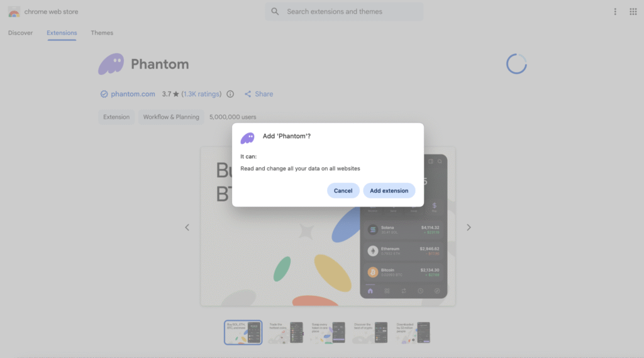Image resolution: width=644 pixels, height=358 pixels.
Task: Select the first thumbnail Buy SOL, ETH, BTC
Action: 243,332
